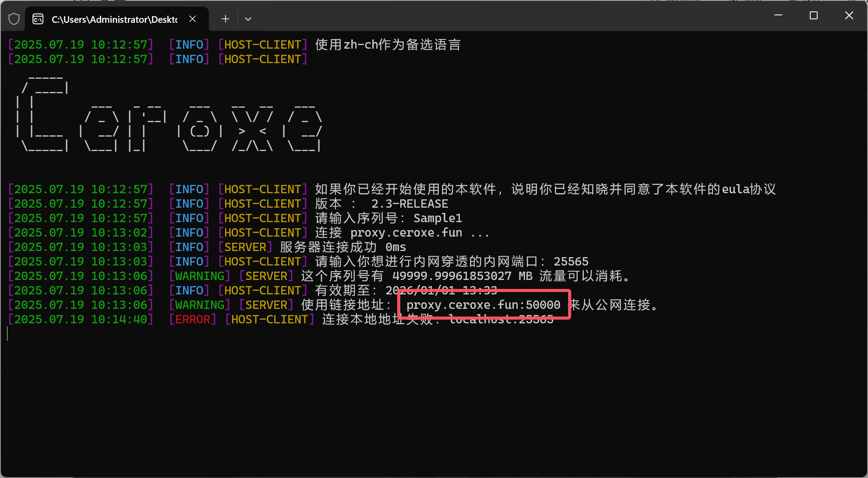Click the 49999.99961853027 MB traffic value
This screenshot has width=868, height=478.
point(462,276)
